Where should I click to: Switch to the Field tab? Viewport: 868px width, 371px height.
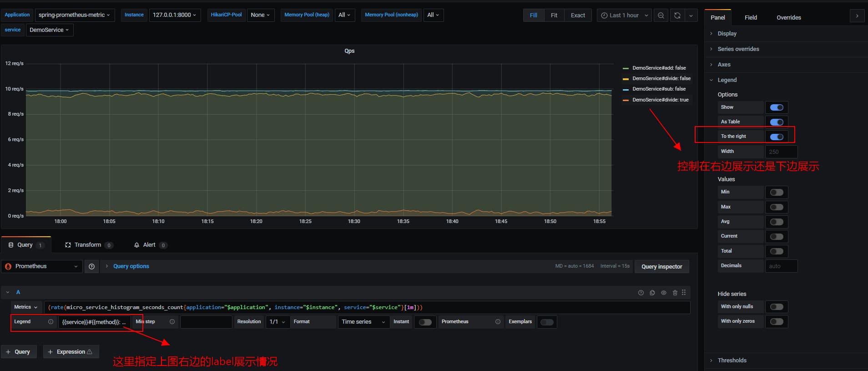pos(751,18)
